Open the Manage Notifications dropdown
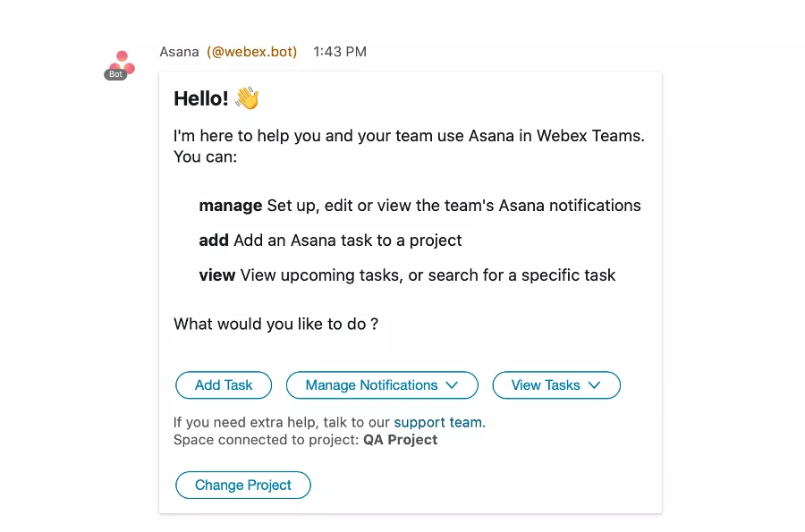This screenshot has height=532, width=805. (x=381, y=385)
